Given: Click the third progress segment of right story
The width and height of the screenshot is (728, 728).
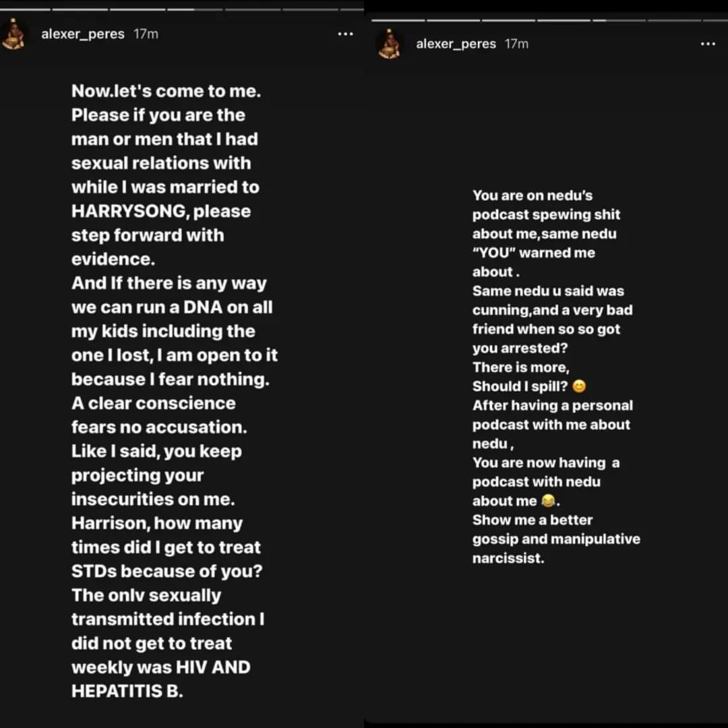Looking at the screenshot, I should coord(508,20).
